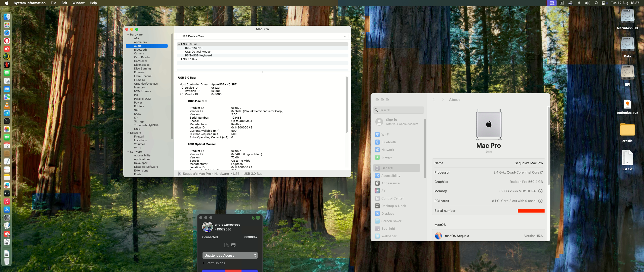Open Macintosh HD drive on desktop

pos(627,20)
